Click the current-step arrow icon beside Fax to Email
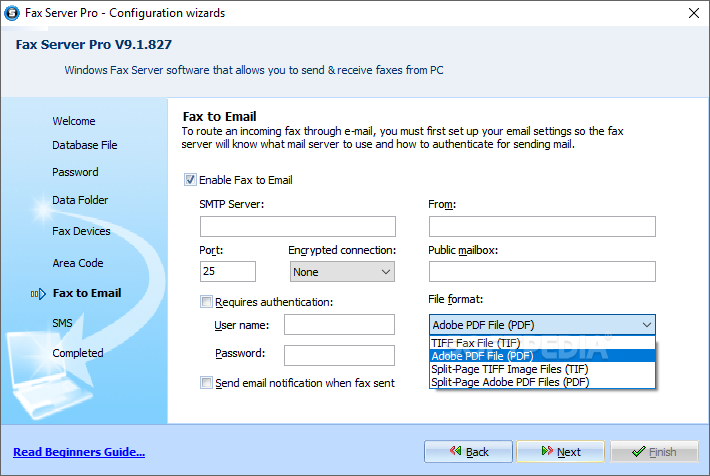This screenshot has height=476, width=710. tap(38, 294)
